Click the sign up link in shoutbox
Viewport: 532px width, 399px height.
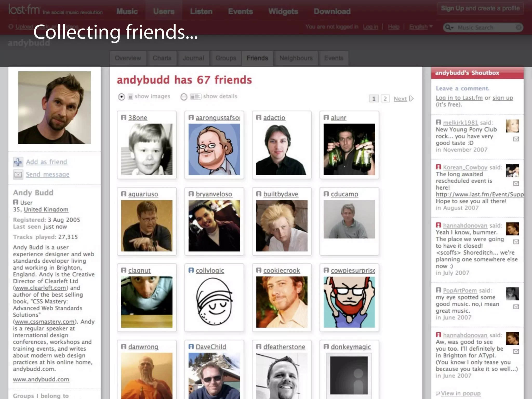pyautogui.click(x=503, y=98)
